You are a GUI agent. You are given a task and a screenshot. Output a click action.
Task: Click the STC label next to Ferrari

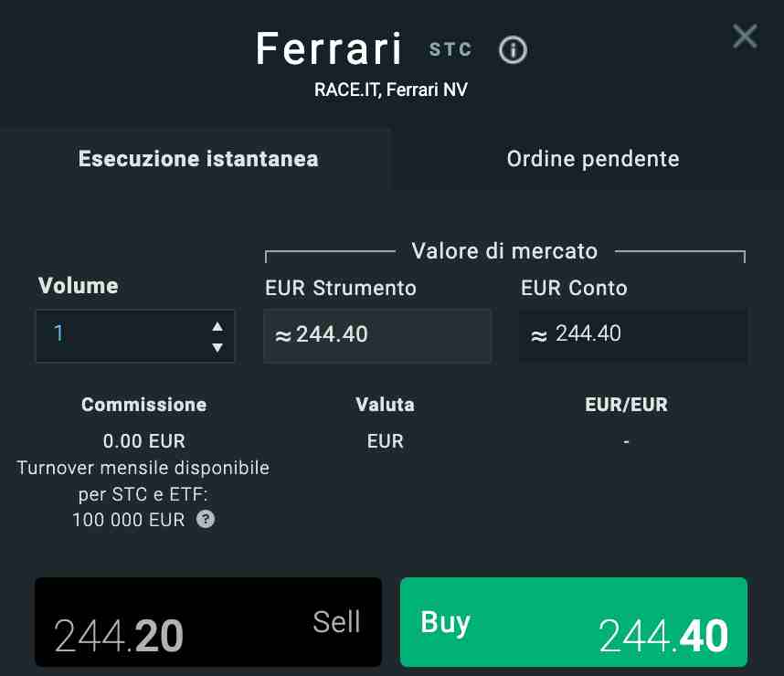[x=450, y=50]
